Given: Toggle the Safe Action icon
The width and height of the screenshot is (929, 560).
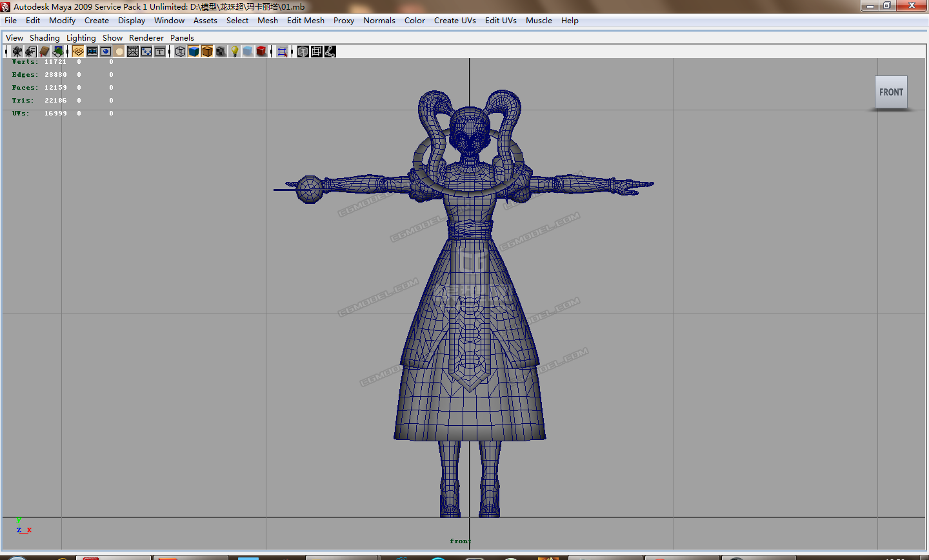Looking at the screenshot, I should (146, 52).
